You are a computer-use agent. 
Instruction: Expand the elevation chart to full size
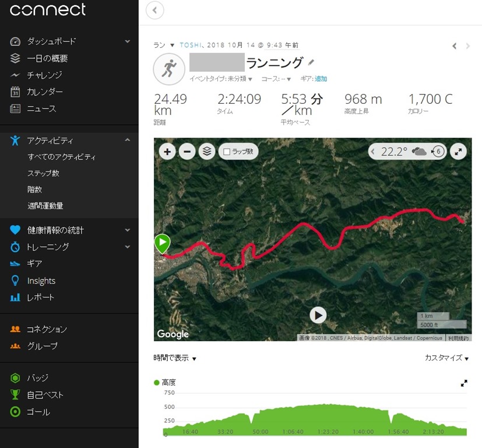point(464,383)
